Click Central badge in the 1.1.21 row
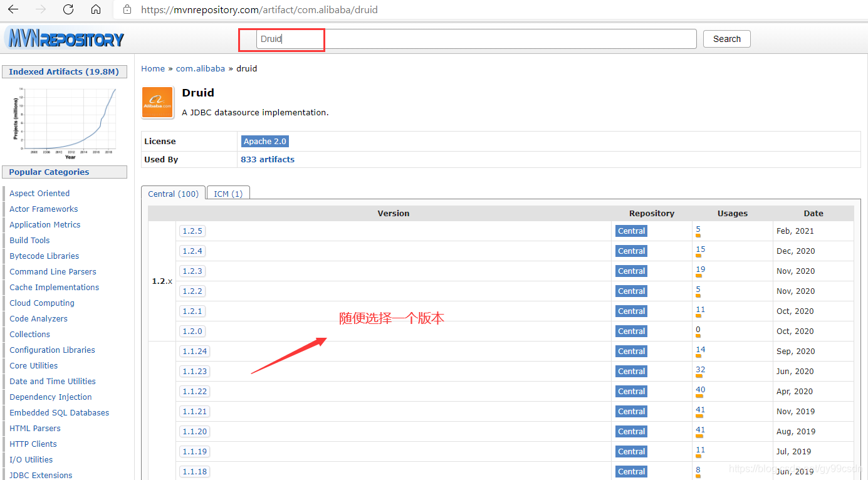 point(631,412)
